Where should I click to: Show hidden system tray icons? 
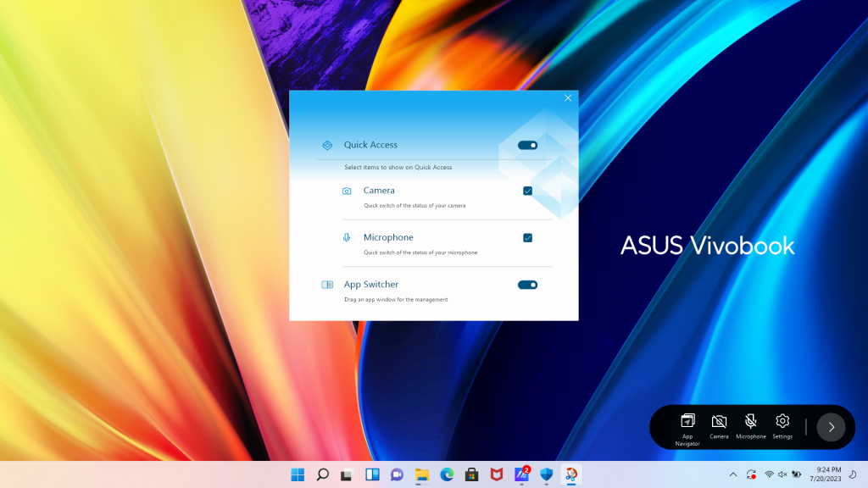click(733, 474)
